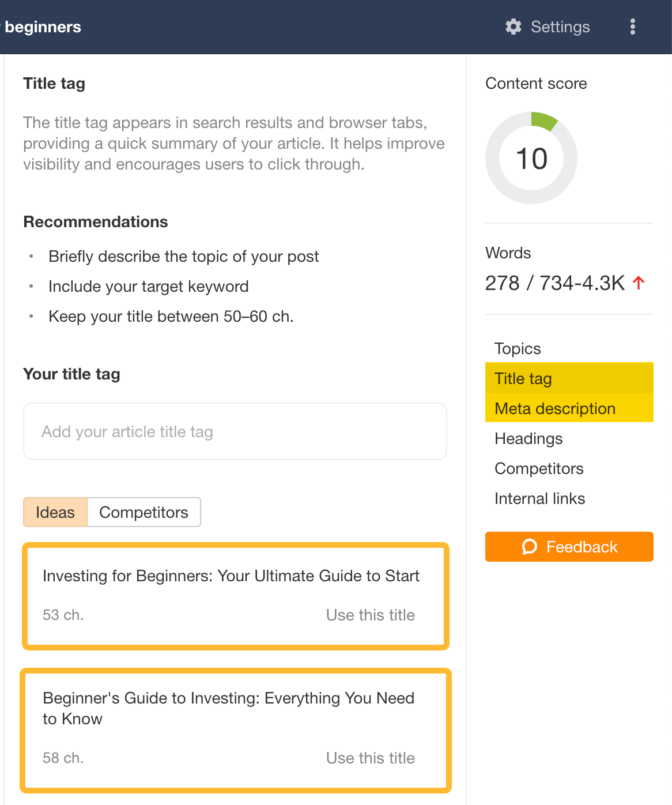This screenshot has height=805, width=672.
Task: Open the Internal links section
Action: tap(539, 498)
